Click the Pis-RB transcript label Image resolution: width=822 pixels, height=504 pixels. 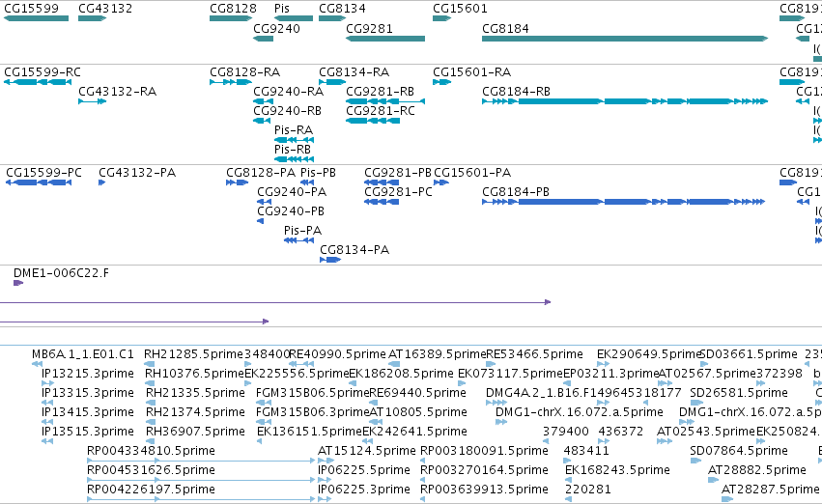(292, 150)
